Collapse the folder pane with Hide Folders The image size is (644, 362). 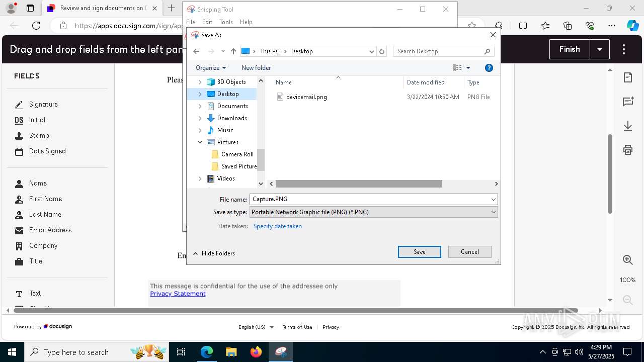(214, 253)
